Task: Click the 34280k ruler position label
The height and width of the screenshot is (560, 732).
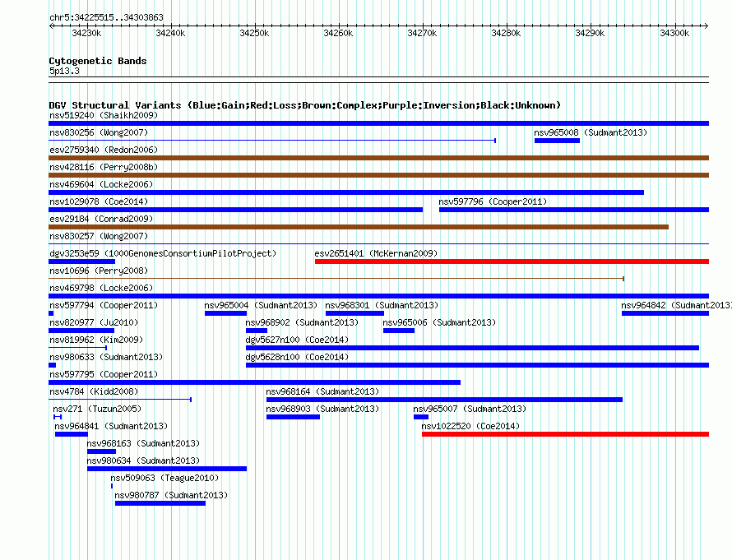Action: [x=506, y=33]
